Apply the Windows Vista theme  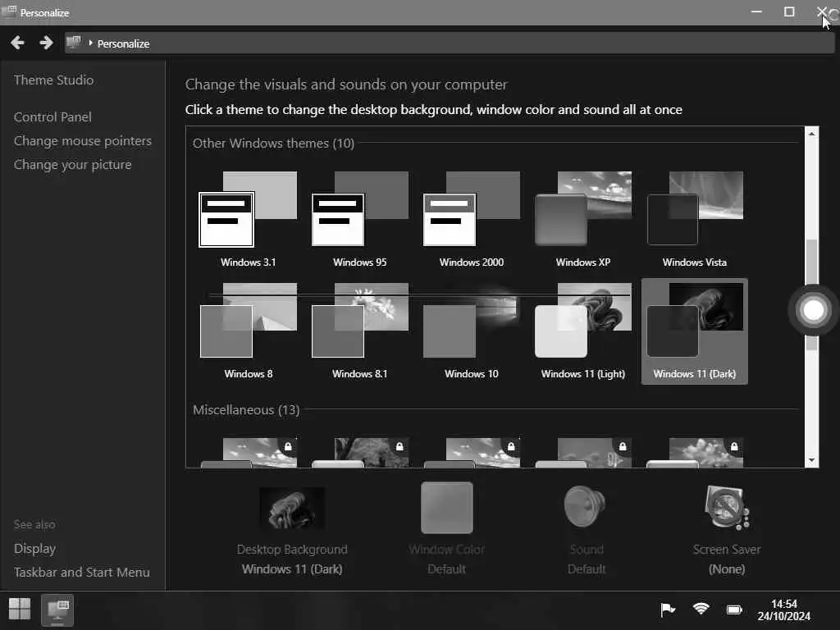click(694, 220)
